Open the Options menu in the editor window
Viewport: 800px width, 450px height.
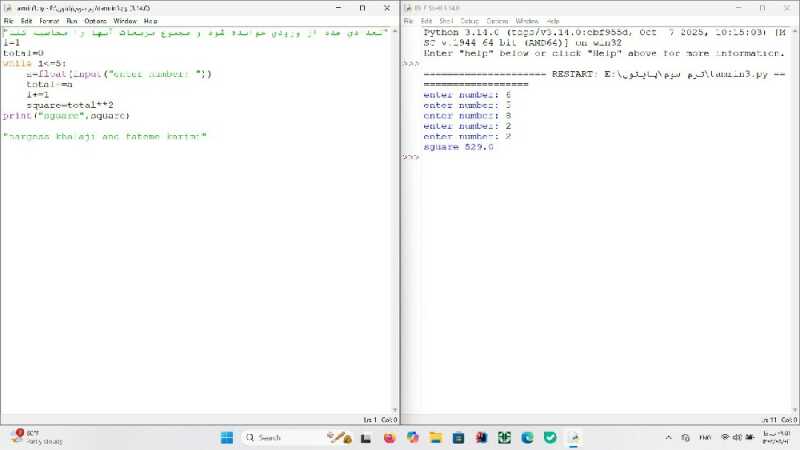point(95,21)
